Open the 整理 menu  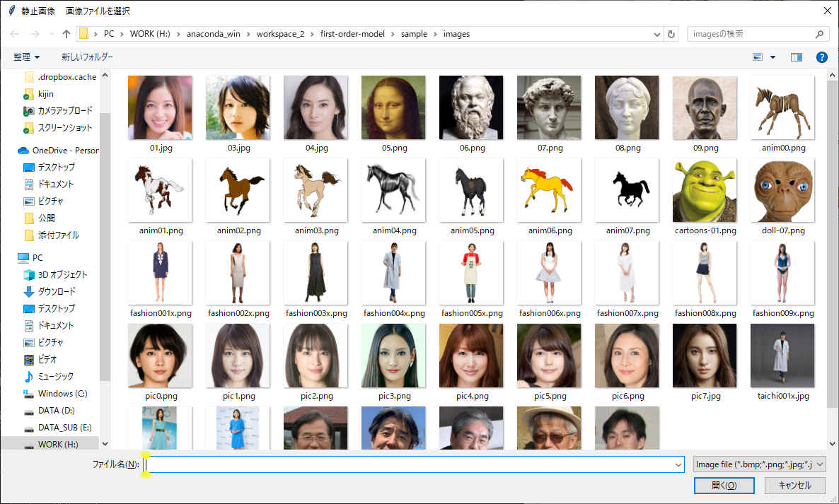pyautogui.click(x=26, y=57)
